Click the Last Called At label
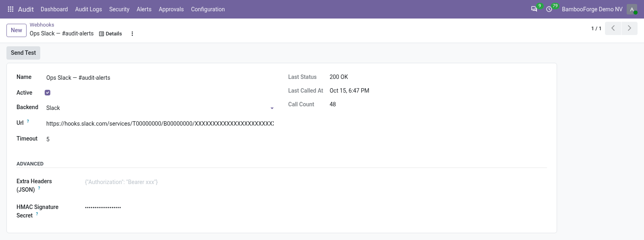The width and height of the screenshot is (644, 240). pyautogui.click(x=305, y=91)
